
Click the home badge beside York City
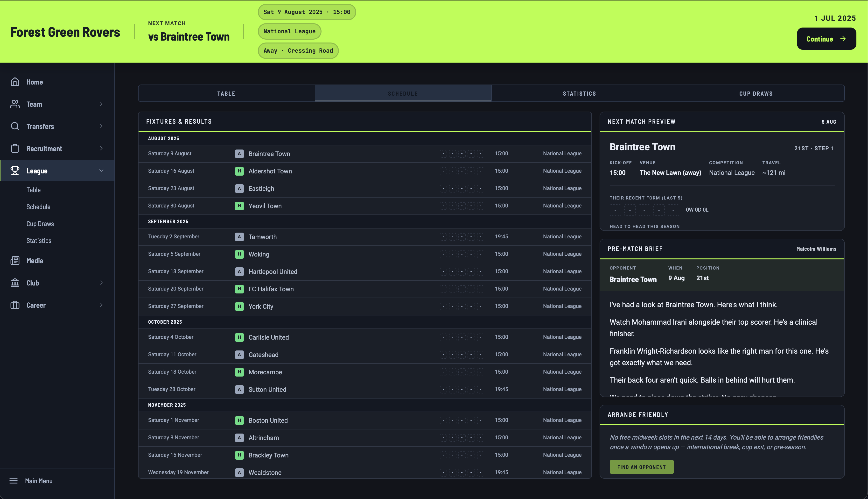click(x=239, y=307)
